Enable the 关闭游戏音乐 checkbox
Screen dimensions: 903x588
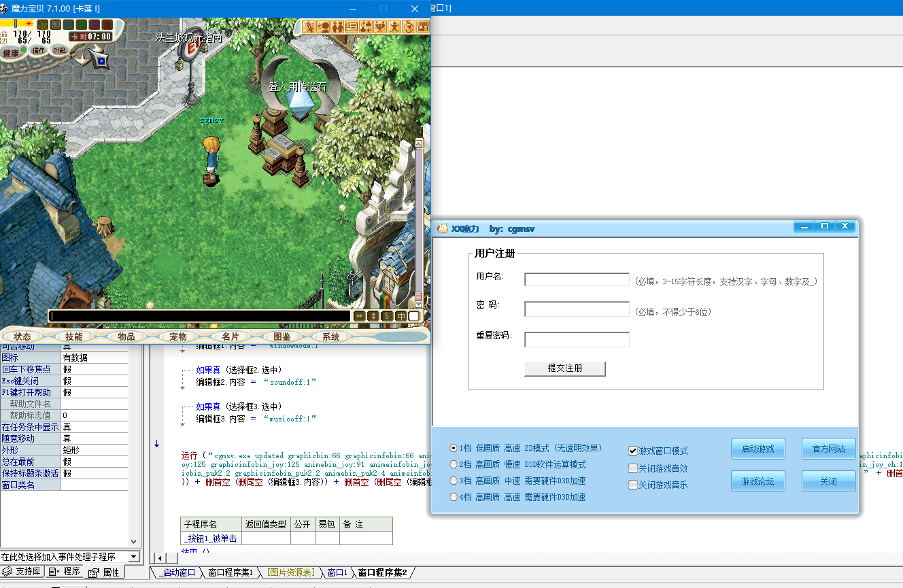(633, 485)
